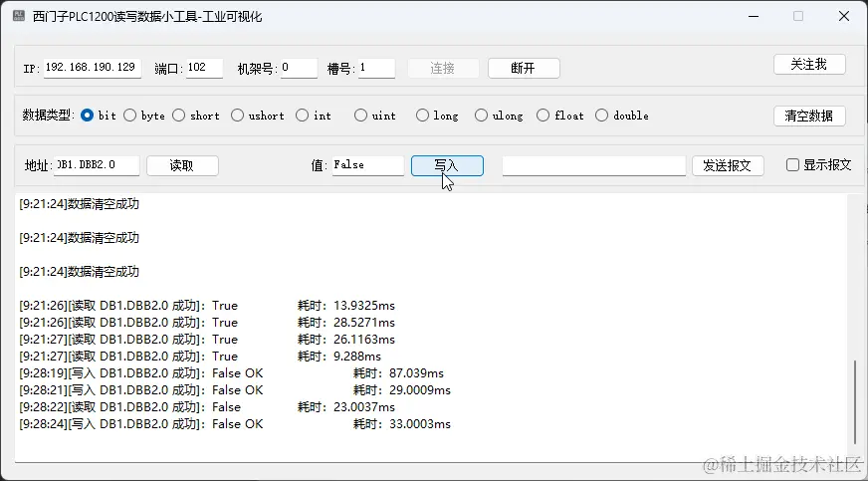Focus the 槽号 slot field

click(x=376, y=68)
